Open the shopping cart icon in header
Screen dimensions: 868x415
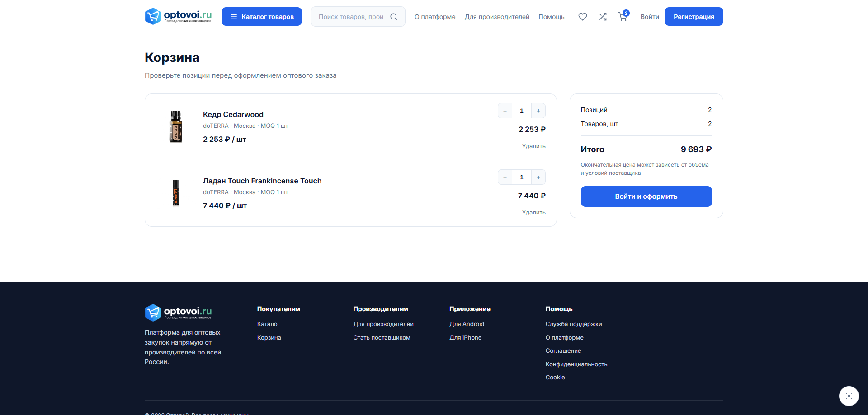click(623, 17)
